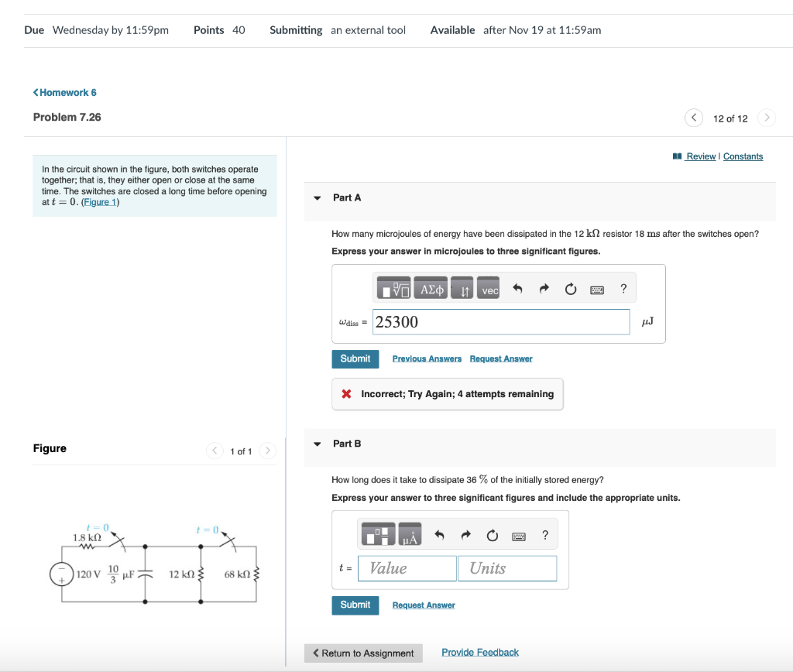Click the Part B Units input field
This screenshot has width=793, height=672.
click(507, 568)
